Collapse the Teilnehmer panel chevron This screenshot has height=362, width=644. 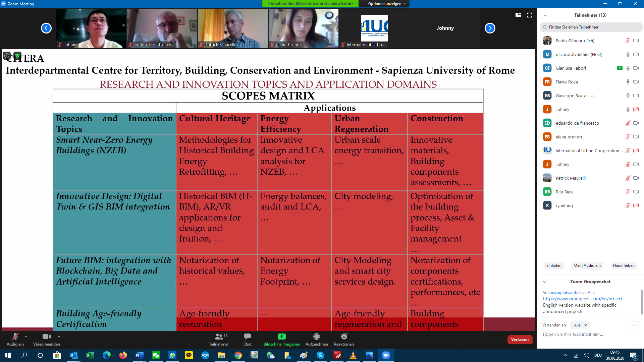pyautogui.click(x=545, y=15)
